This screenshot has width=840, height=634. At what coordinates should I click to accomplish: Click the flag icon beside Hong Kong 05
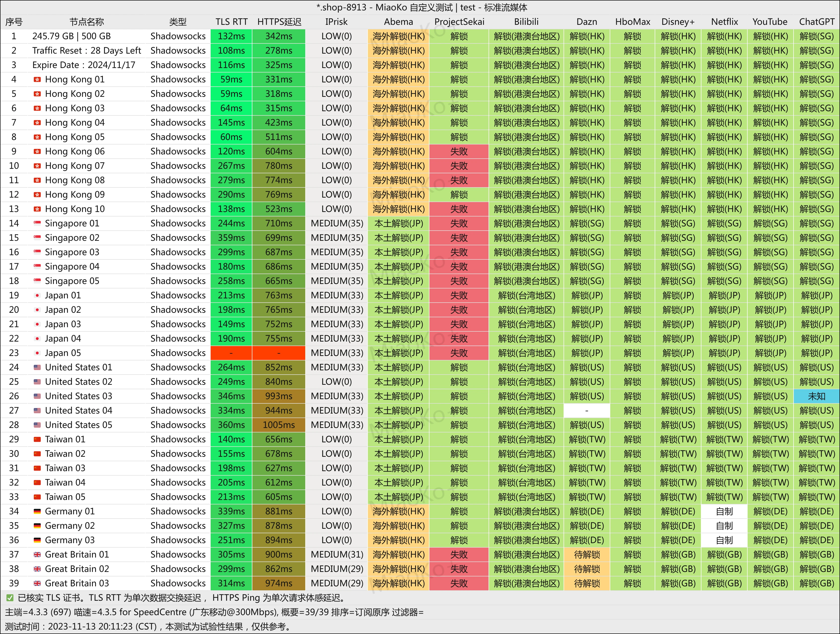37,137
